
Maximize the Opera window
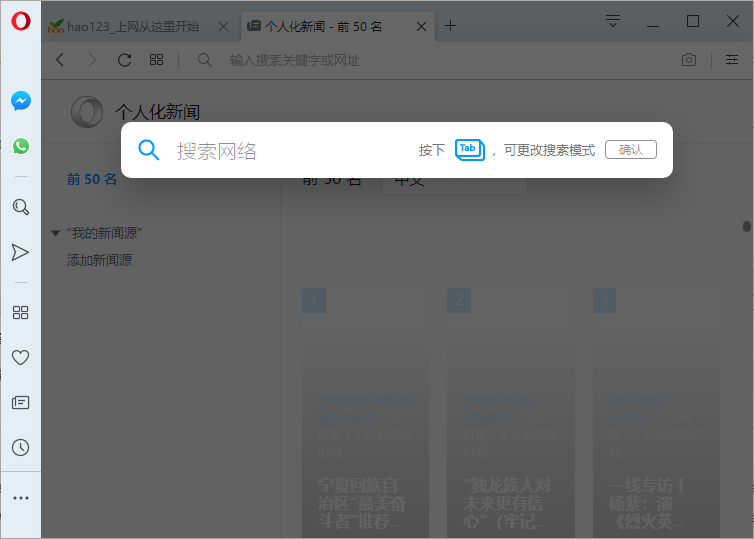692,21
